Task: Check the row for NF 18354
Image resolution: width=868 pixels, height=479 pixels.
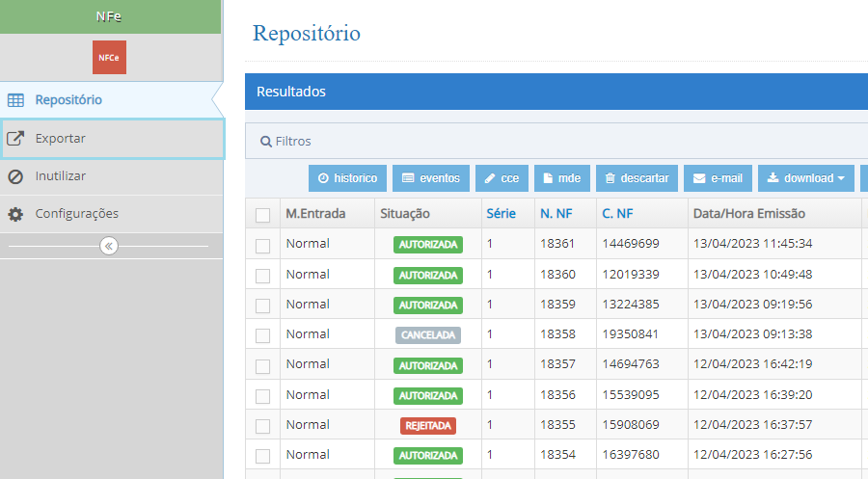Action: pyautogui.click(x=263, y=456)
